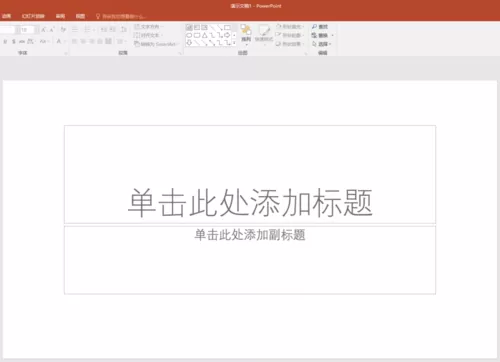Screen dimensions: 500x362
Task: Click Convert to SmartArt button
Action: [x=156, y=44]
